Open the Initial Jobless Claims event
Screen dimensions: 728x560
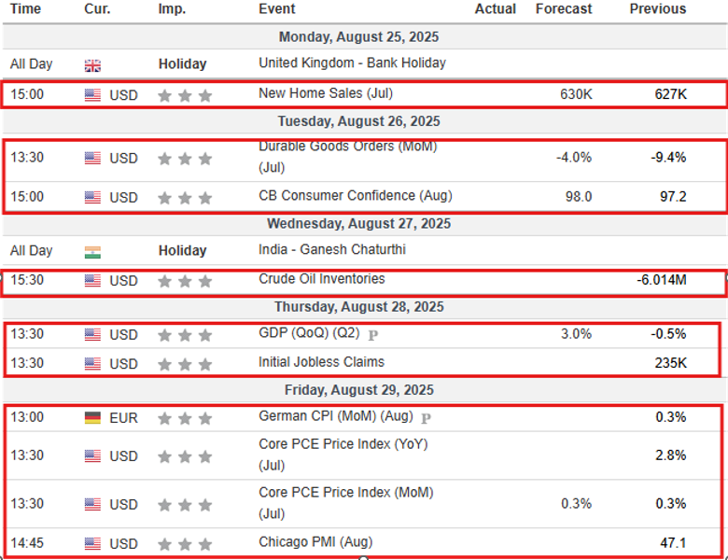[x=321, y=362]
